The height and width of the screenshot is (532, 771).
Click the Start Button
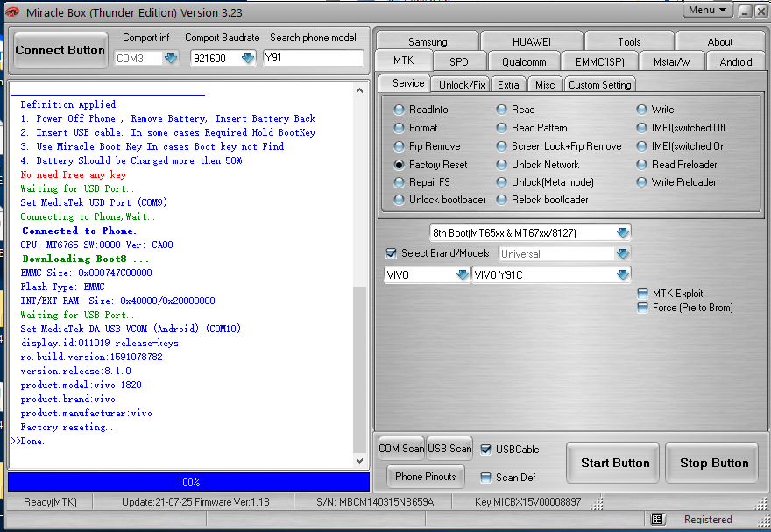tap(612, 463)
